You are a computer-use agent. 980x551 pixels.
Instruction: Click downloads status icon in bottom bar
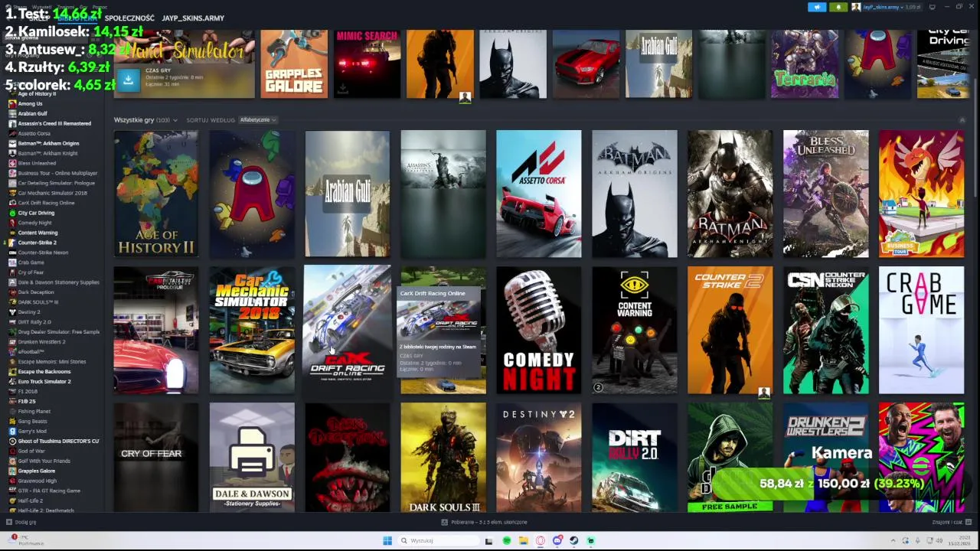(445, 522)
